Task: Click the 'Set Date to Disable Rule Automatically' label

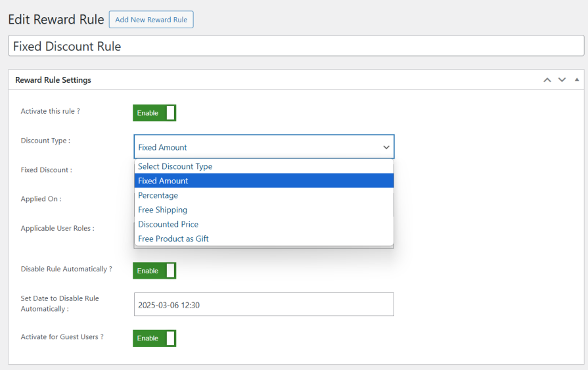Action: point(60,303)
